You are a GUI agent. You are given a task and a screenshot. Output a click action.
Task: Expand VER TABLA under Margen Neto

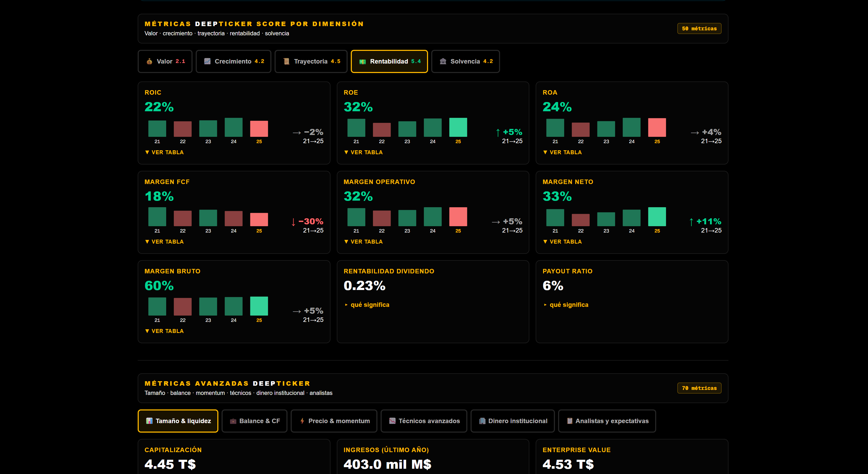point(562,241)
